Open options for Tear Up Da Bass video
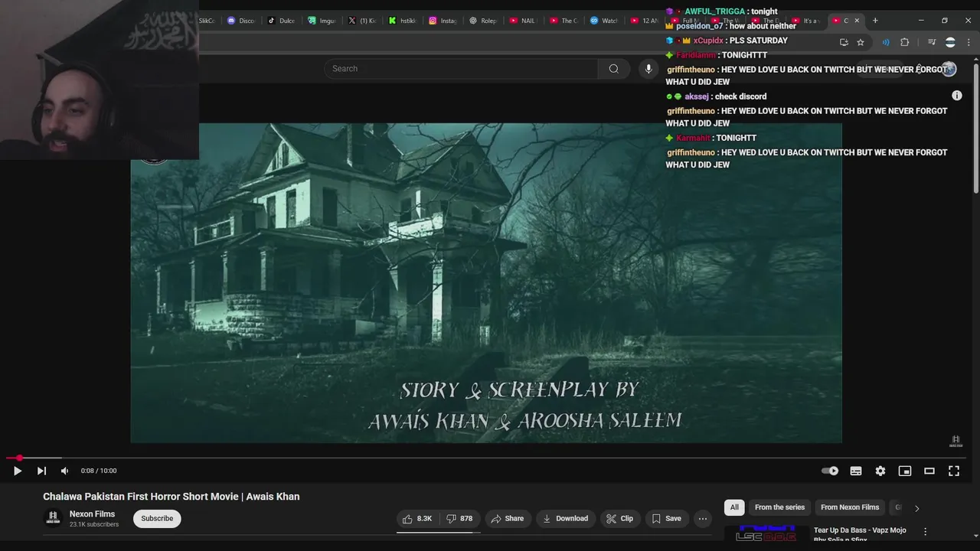980x551 pixels. click(925, 531)
